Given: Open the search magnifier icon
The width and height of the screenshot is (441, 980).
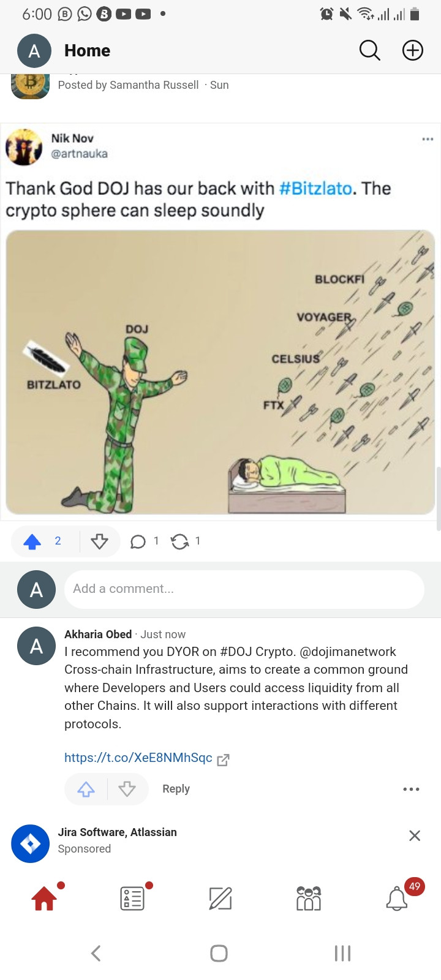Looking at the screenshot, I should coord(369,50).
